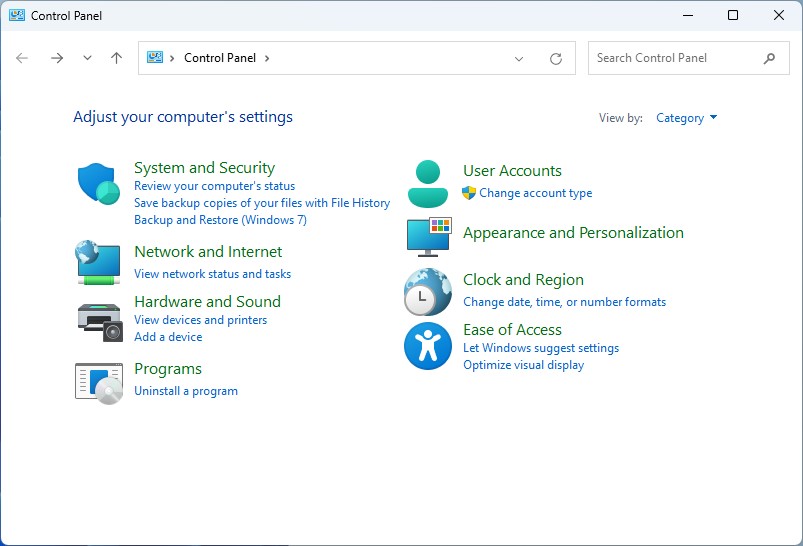Click the address bar empty area
The height and width of the screenshot is (546, 803).
(389, 58)
